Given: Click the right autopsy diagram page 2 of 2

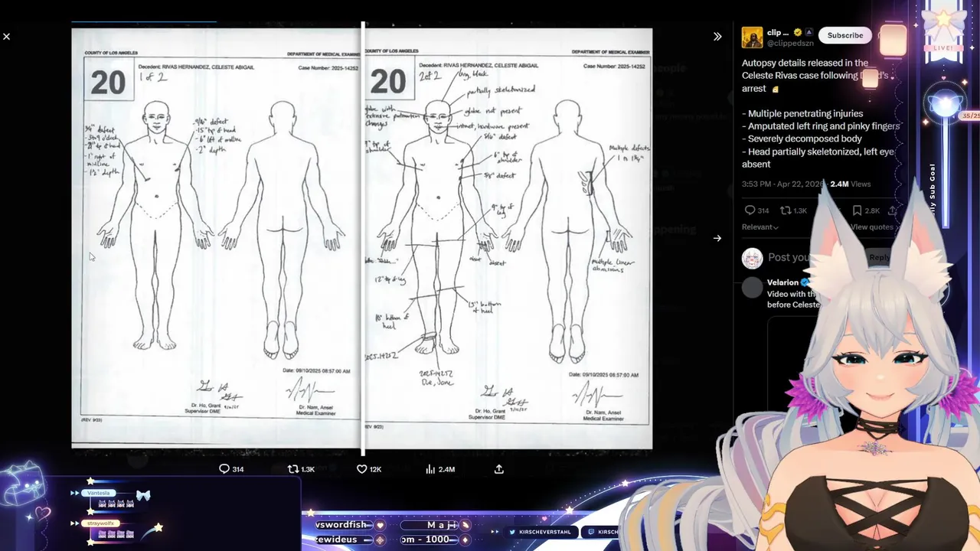Looking at the screenshot, I should (508, 238).
